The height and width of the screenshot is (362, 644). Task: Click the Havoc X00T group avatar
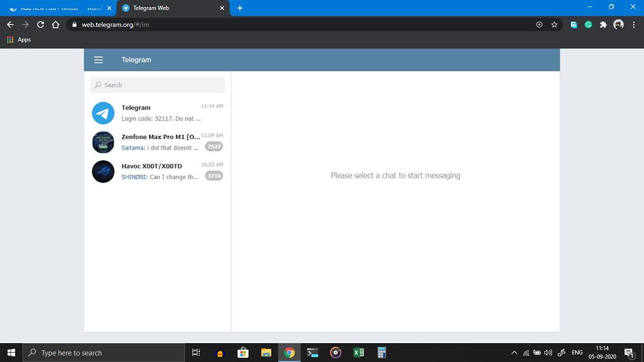tap(103, 171)
